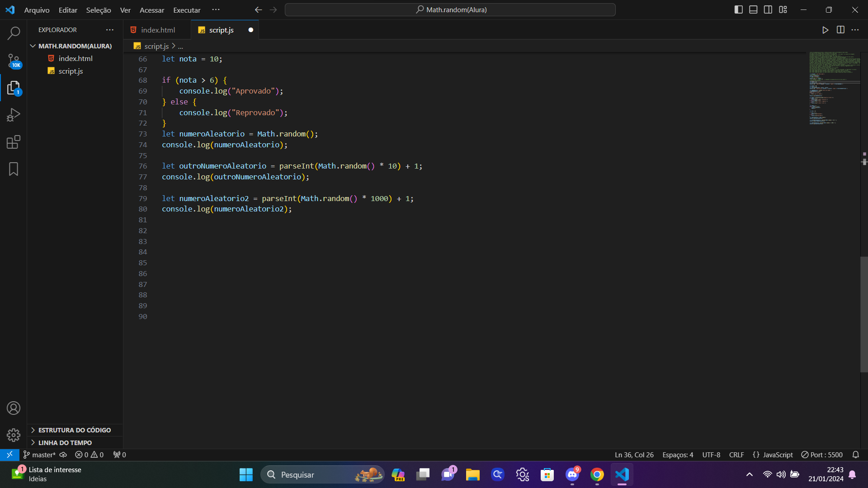Screen dimensions: 868x488
Task: Close script.js via unsaved dot
Action: (x=251, y=30)
